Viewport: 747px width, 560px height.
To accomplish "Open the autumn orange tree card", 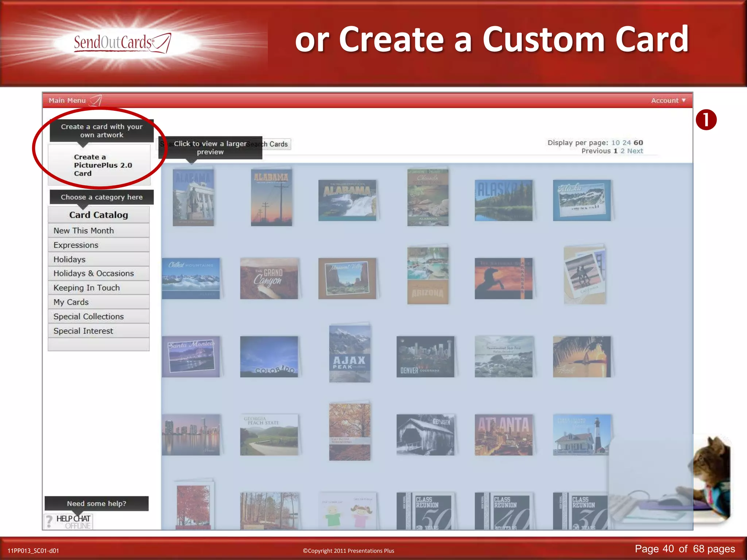I will (x=350, y=432).
